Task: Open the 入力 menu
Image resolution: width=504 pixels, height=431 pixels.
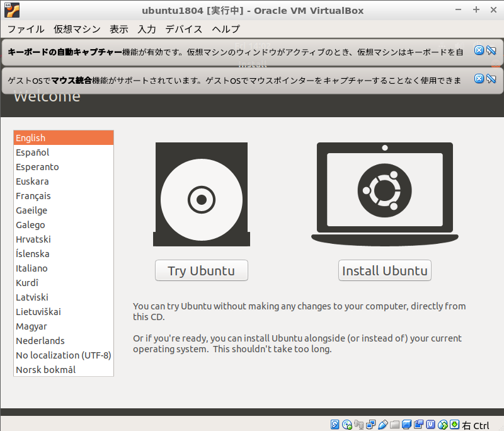Action: [x=147, y=29]
